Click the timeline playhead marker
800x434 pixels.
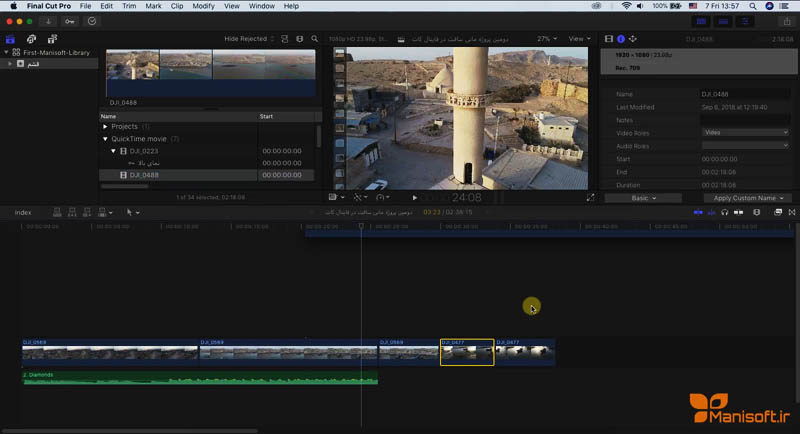[x=361, y=226]
